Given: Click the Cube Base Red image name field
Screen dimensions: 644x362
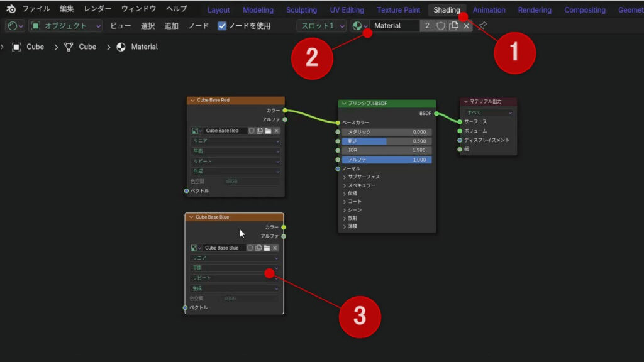Looking at the screenshot, I should pos(225,131).
